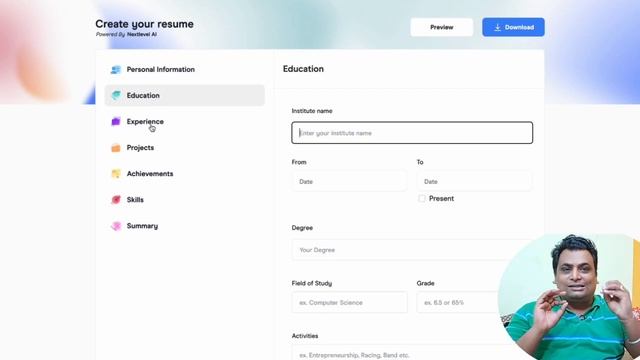Click the Field of Study input
Viewport: 640px width, 360px height.
coord(349,302)
